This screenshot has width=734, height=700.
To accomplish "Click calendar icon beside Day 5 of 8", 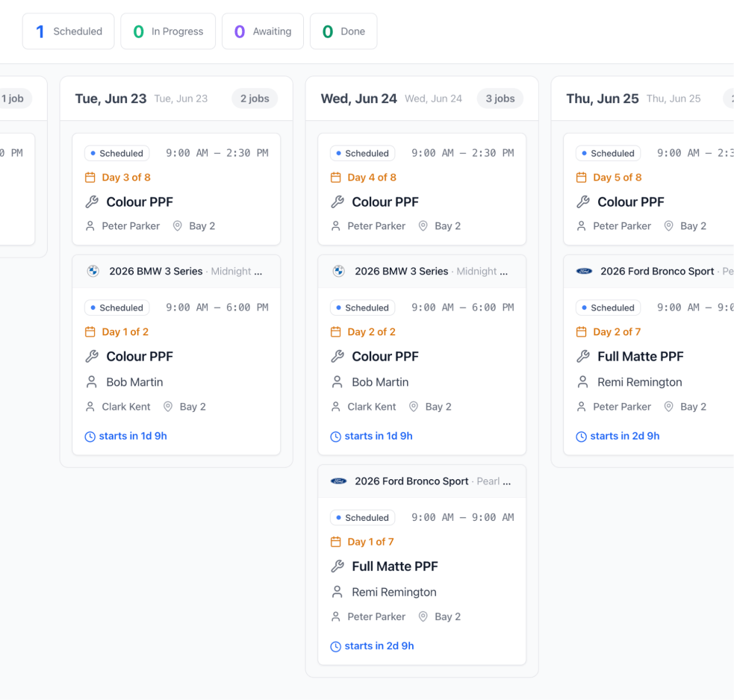I will [x=582, y=178].
